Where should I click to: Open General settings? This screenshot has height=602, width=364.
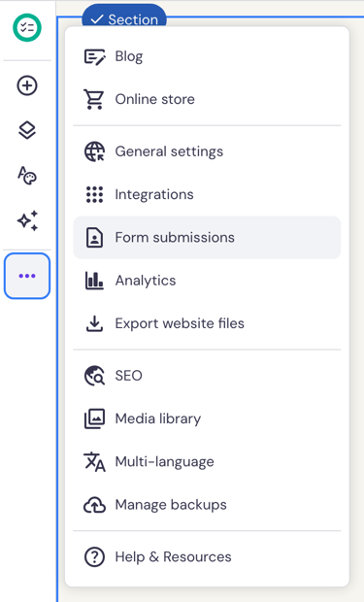(207, 151)
